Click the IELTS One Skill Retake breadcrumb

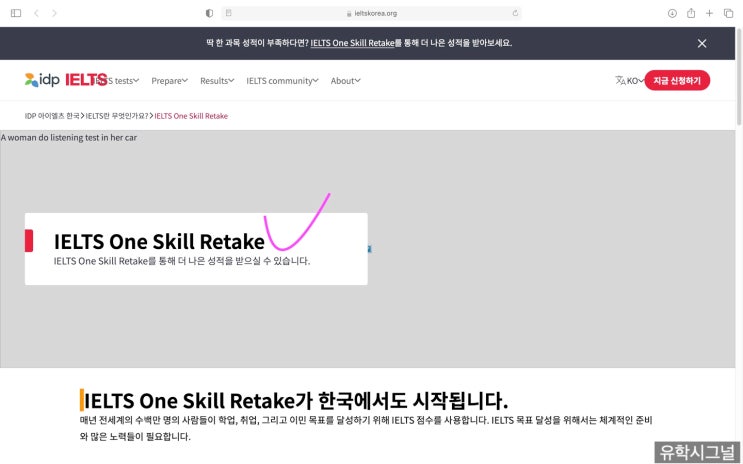tap(191, 116)
